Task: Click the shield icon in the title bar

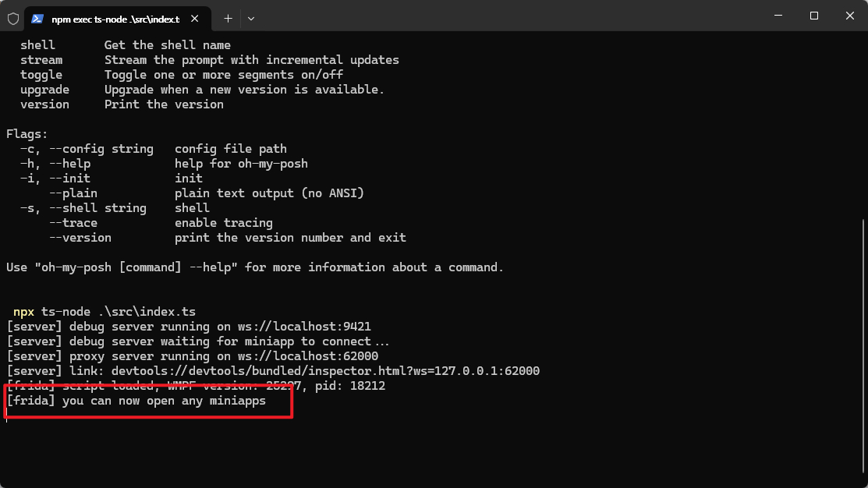Action: [13, 19]
